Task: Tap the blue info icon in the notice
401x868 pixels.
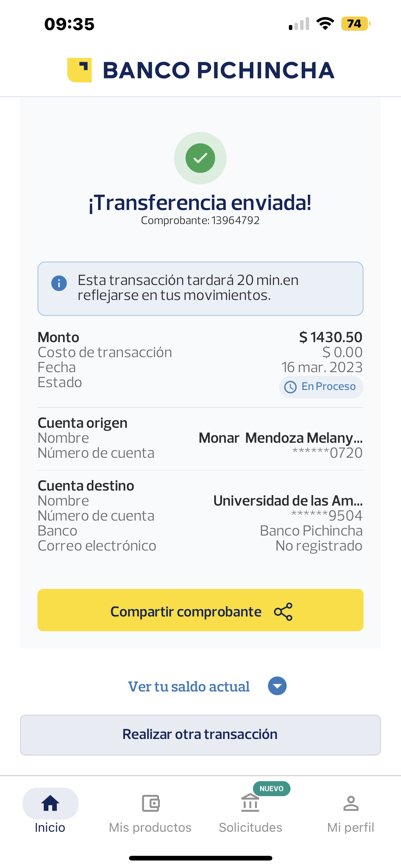Action: pos(59,283)
